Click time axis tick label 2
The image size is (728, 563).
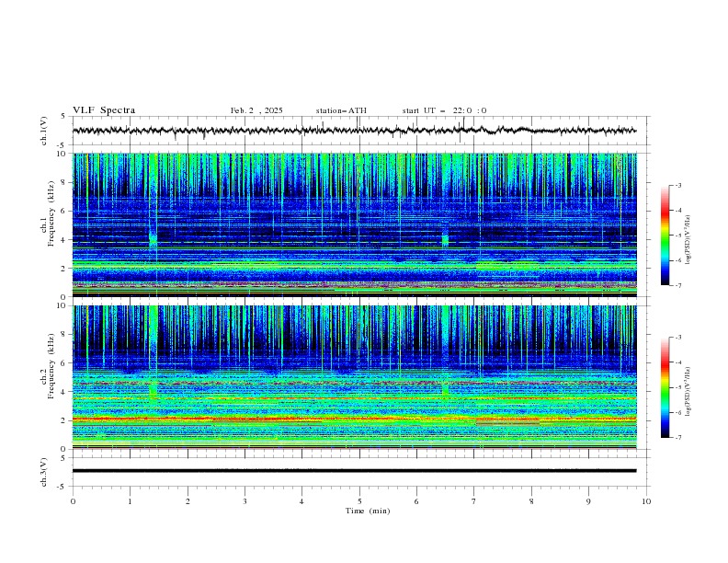click(188, 501)
